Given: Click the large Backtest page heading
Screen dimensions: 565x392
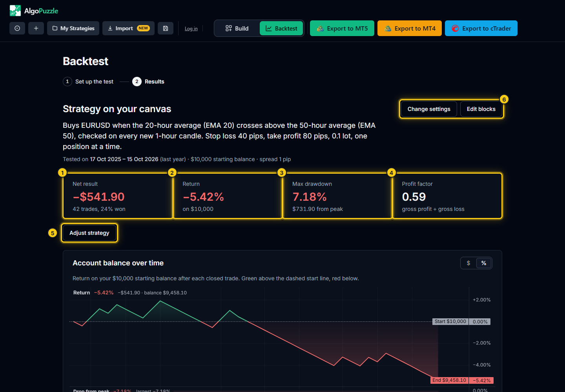Looking at the screenshot, I should [x=86, y=61].
